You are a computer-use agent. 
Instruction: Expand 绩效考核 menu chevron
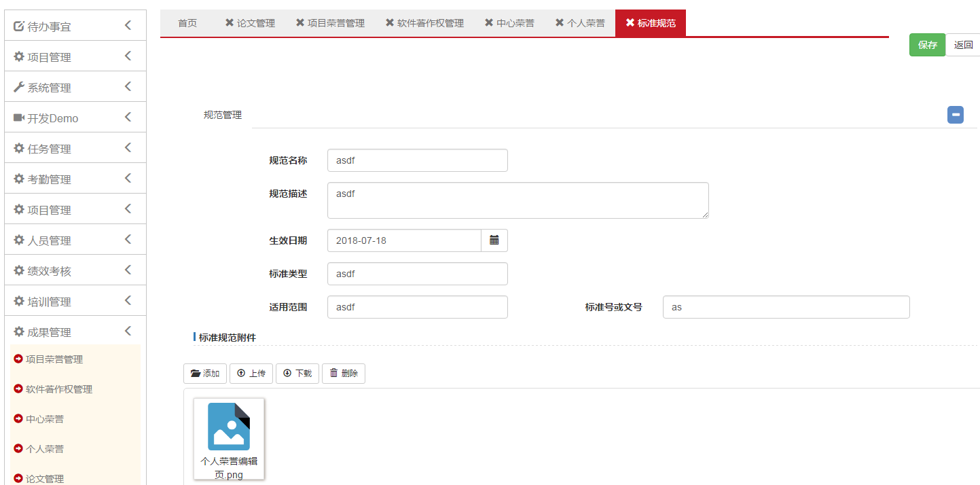click(128, 270)
